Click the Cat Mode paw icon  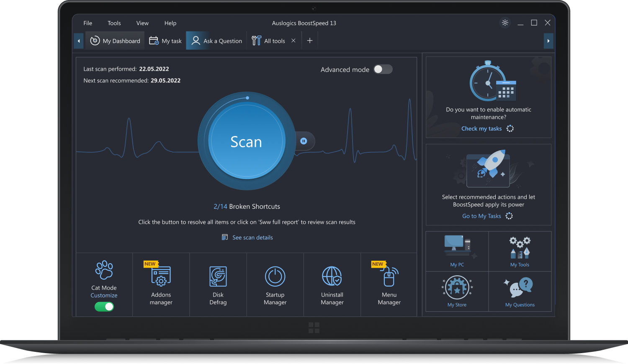[104, 270]
